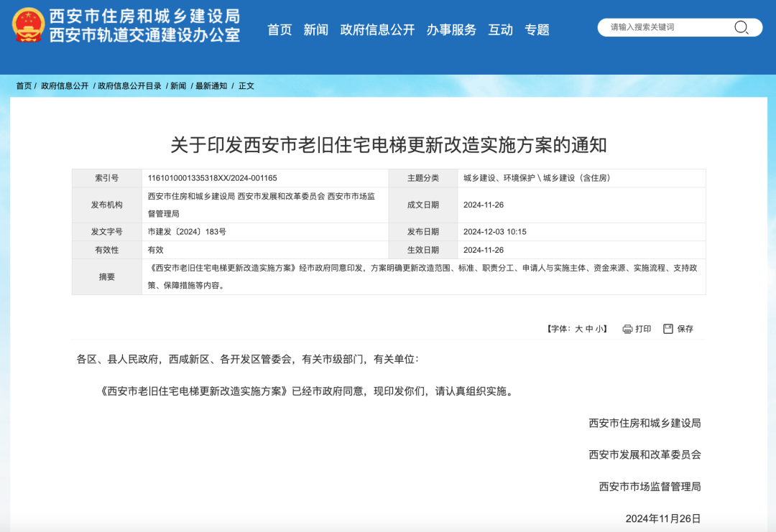Set font size to 小

point(599,329)
